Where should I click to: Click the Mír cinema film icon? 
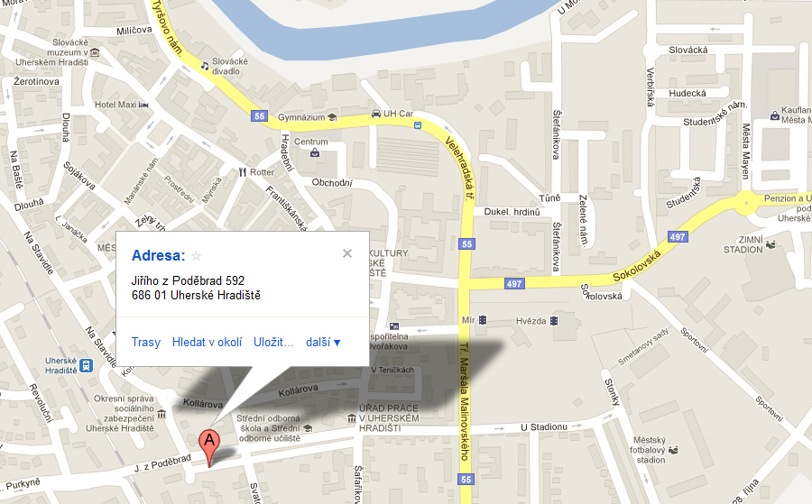pyautogui.click(x=483, y=320)
